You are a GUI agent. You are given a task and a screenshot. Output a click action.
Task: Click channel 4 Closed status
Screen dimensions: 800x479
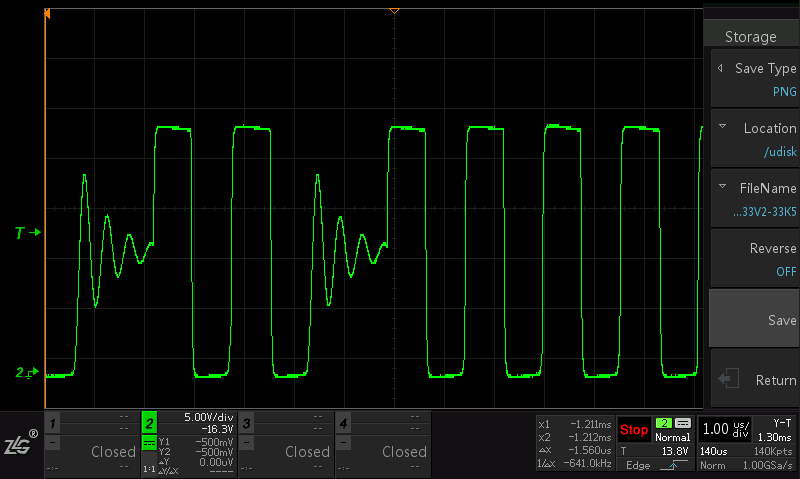pos(404,451)
